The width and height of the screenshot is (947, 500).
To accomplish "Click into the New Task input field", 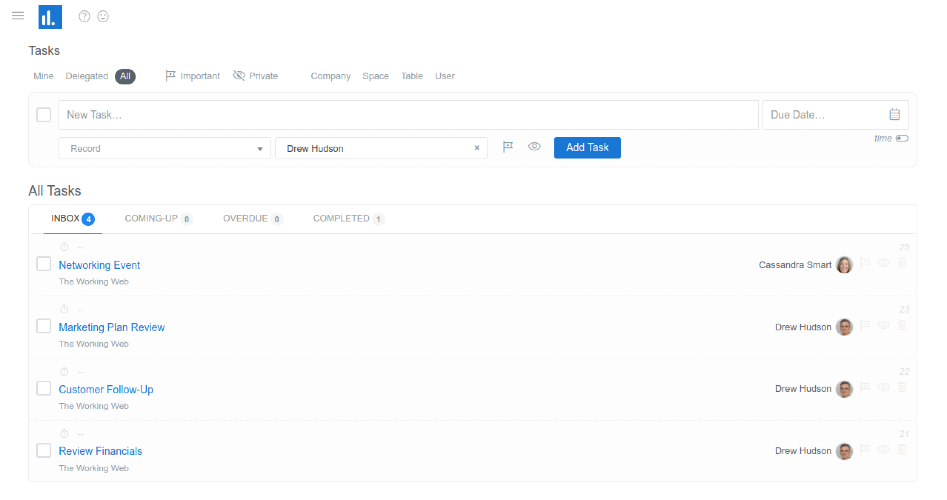I will click(408, 115).
